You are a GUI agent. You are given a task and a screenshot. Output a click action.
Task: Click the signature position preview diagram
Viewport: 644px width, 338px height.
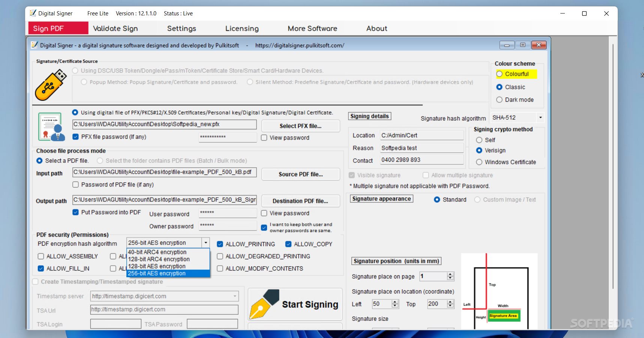[x=499, y=291]
